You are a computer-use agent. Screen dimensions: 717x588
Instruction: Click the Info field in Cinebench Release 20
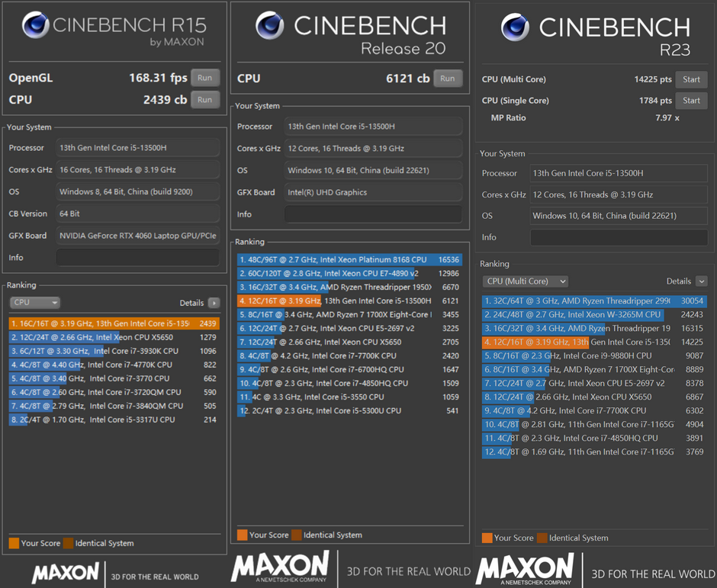tap(373, 214)
